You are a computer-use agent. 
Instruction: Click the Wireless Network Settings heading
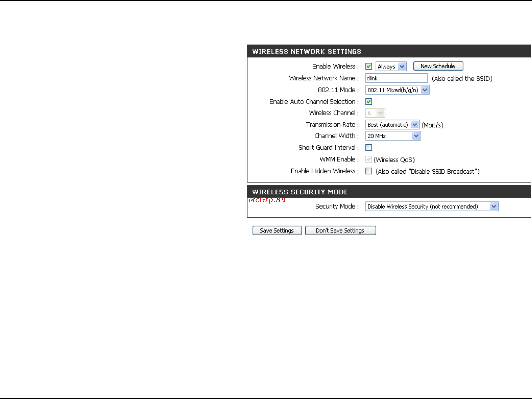click(x=307, y=51)
